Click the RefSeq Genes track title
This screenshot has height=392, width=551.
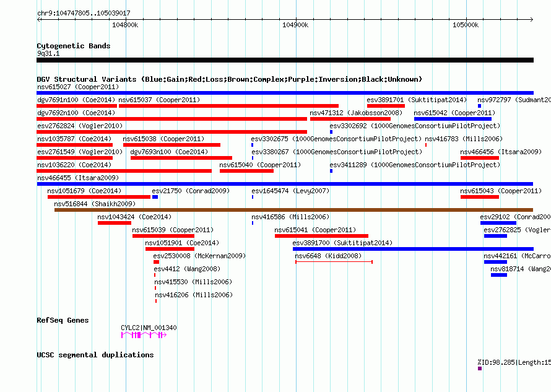coord(63,320)
